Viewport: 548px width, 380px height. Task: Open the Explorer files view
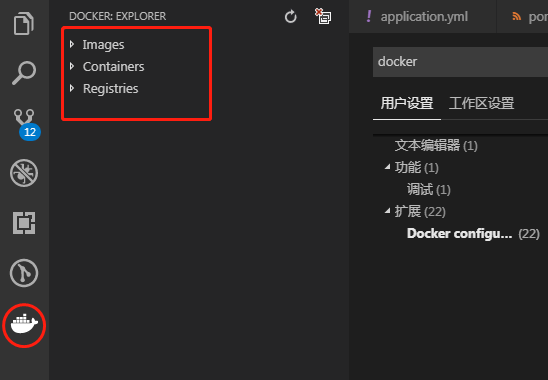(x=24, y=23)
